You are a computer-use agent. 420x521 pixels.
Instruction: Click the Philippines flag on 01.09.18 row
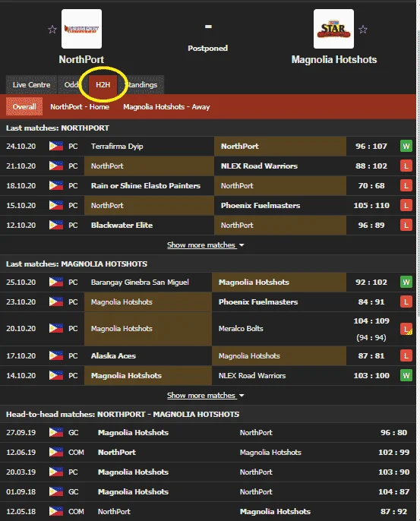click(56, 491)
